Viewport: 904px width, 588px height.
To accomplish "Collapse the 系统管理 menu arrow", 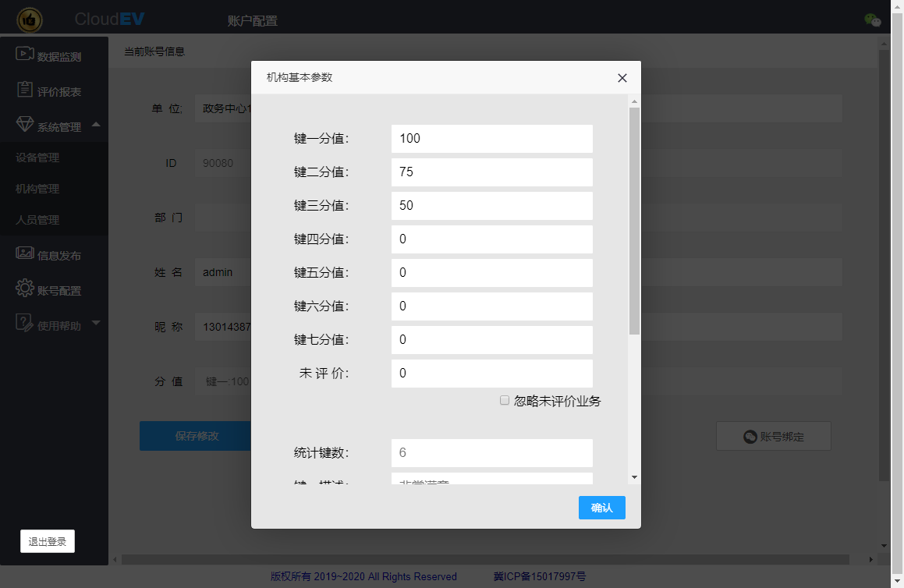I will pos(96,125).
